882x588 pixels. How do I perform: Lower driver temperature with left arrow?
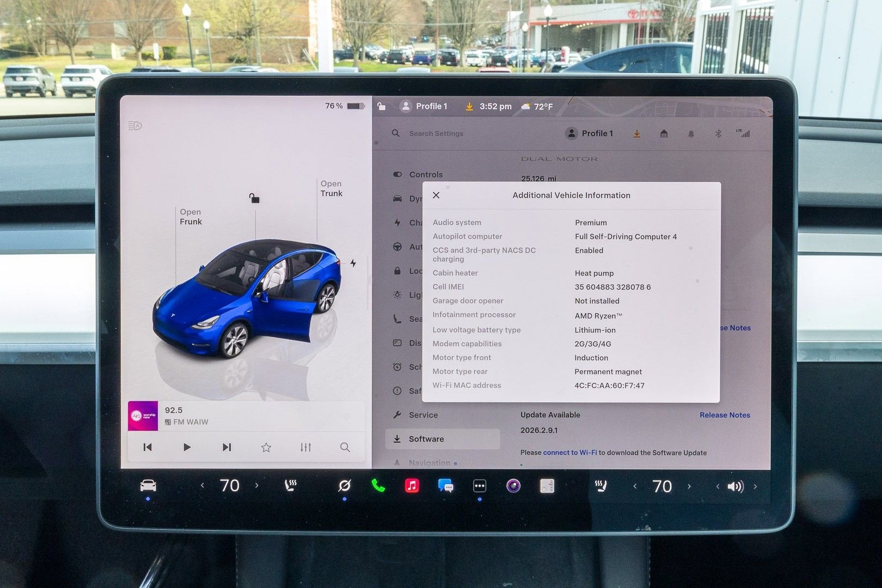coord(203,486)
